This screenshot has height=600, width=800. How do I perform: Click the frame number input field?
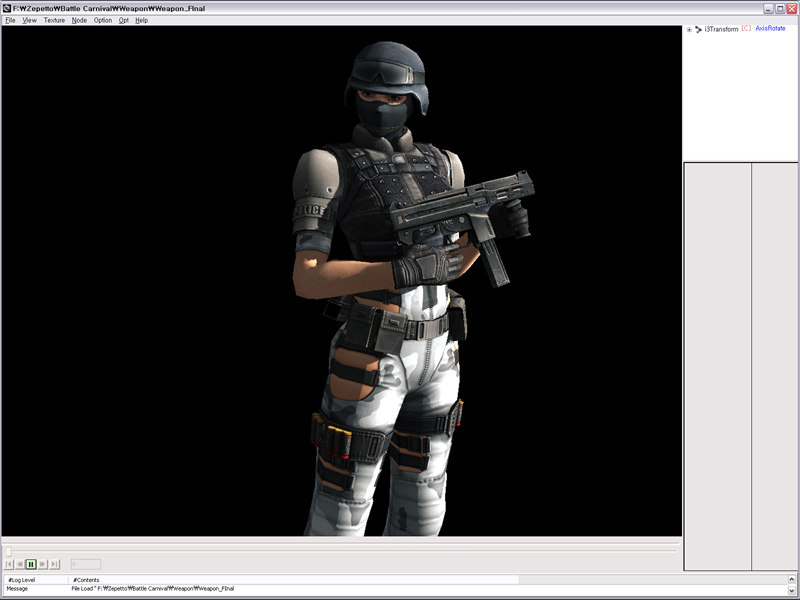coord(85,564)
